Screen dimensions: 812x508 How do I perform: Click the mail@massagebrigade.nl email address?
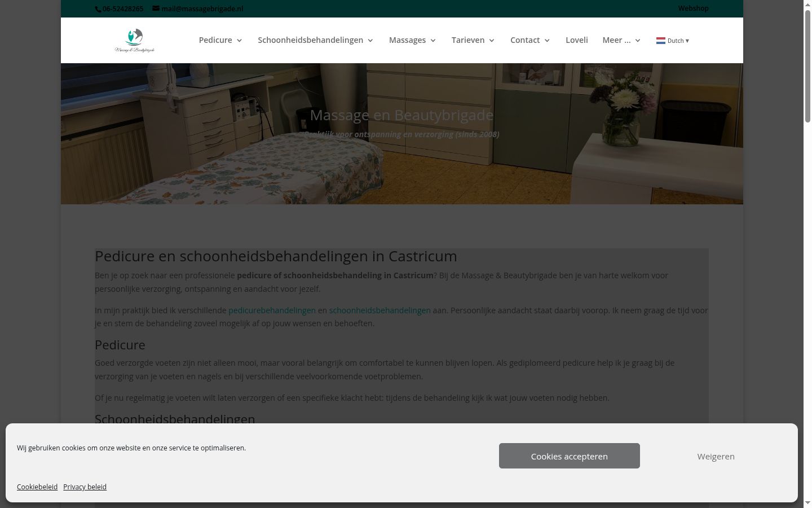coord(202,9)
